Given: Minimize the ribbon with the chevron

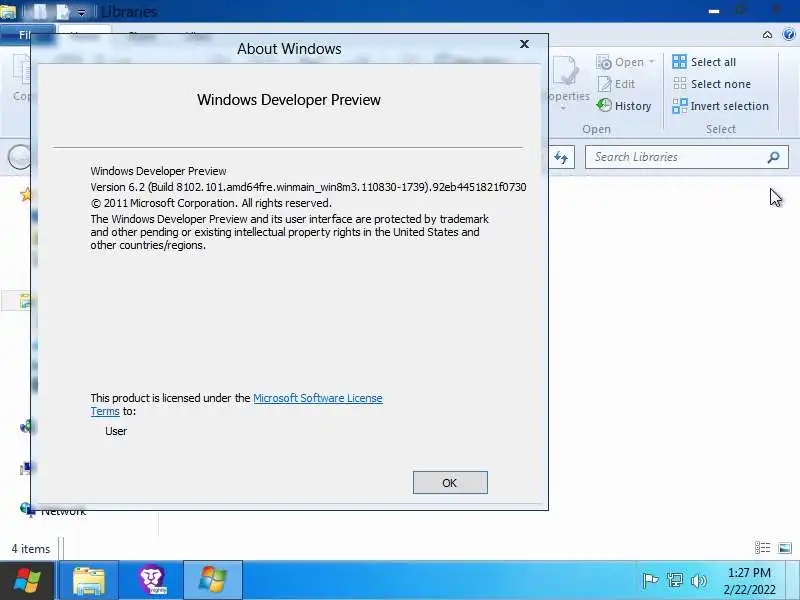Looking at the screenshot, I should (x=767, y=35).
